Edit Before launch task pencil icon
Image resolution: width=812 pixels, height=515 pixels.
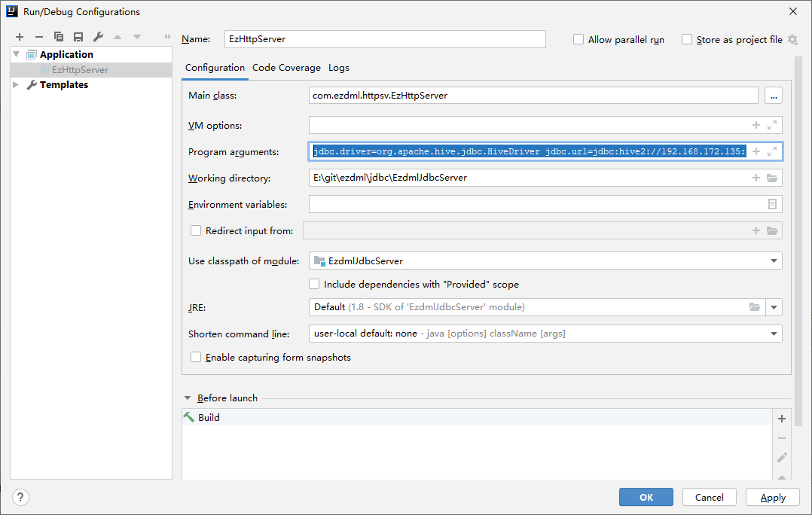tap(782, 458)
